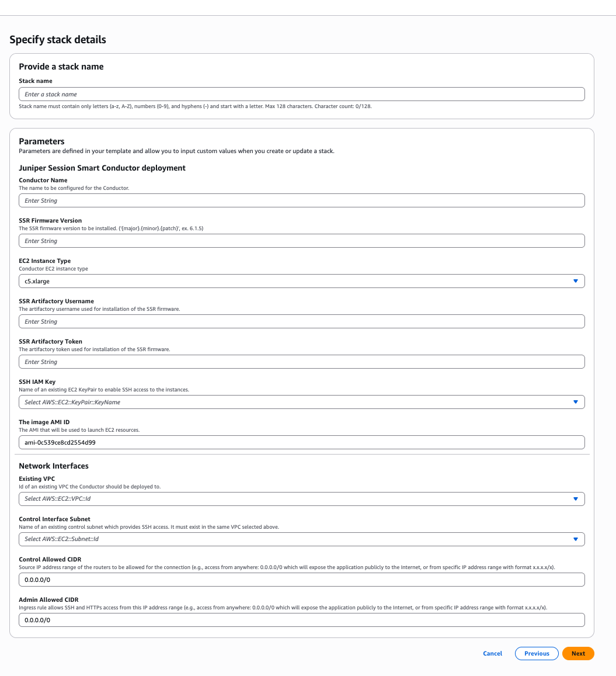This screenshot has width=616, height=676.
Task: Click the KeyPair dropdown arrow icon
Action: pyautogui.click(x=575, y=402)
